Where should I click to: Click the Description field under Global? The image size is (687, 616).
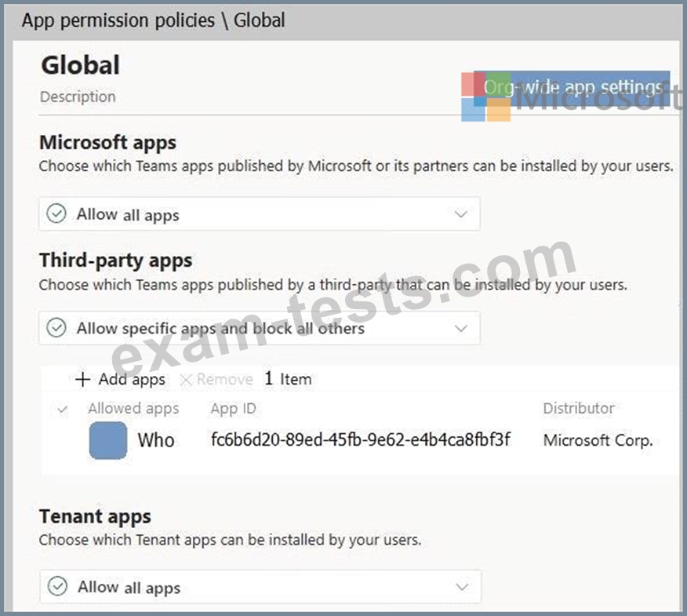78,97
